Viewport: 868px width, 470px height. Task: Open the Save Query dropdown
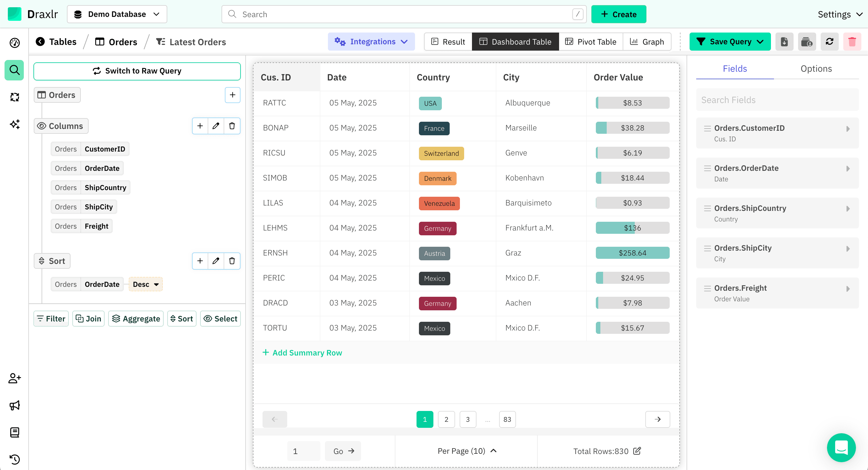pyautogui.click(x=730, y=42)
